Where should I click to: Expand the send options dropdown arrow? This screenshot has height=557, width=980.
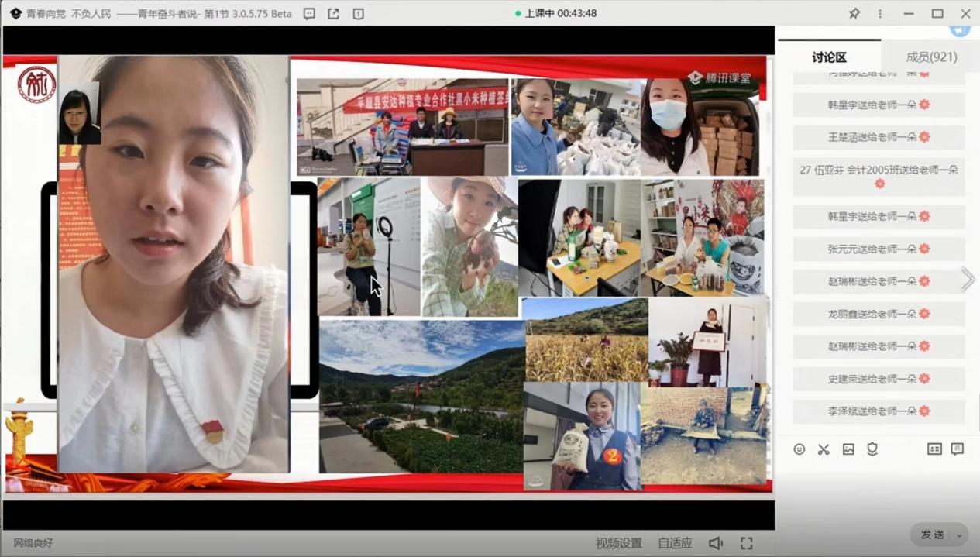(x=959, y=535)
